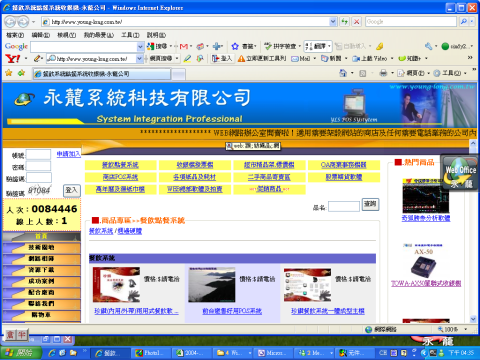This screenshot has height=360, width=480.
Task: Click the Print icon in IE command bar
Action: (x=383, y=73)
